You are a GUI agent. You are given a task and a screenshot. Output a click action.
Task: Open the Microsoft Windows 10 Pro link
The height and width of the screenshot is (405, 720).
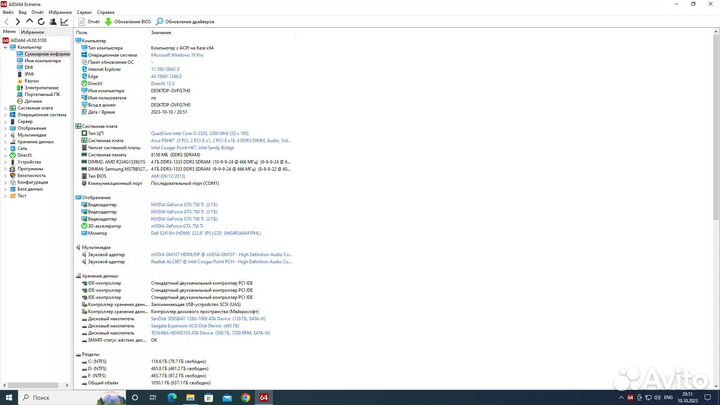pyautogui.click(x=177, y=55)
